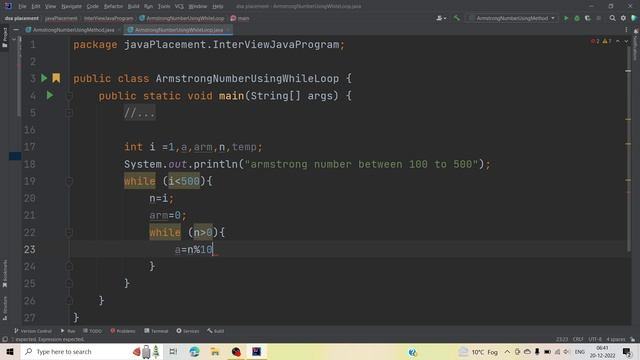Image resolution: width=640 pixels, height=360 pixels.
Task: Click the caret position 23:23 in status bar
Action: [x=562, y=340]
